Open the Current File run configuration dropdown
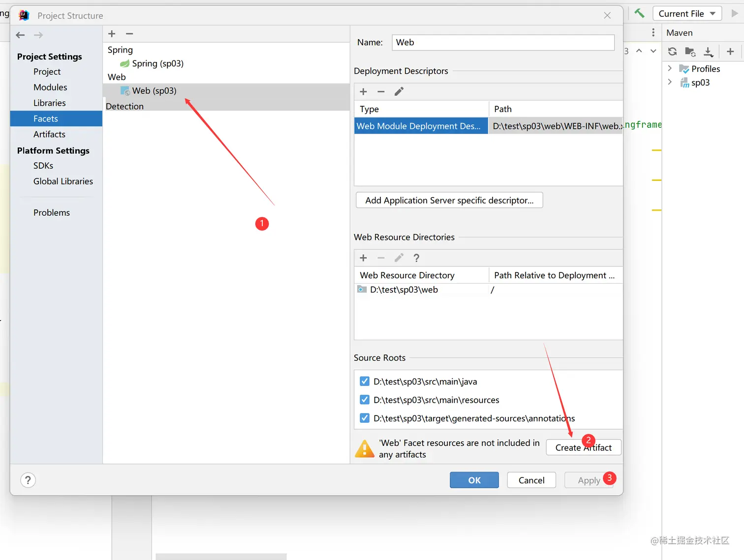The image size is (744, 560). click(x=687, y=13)
